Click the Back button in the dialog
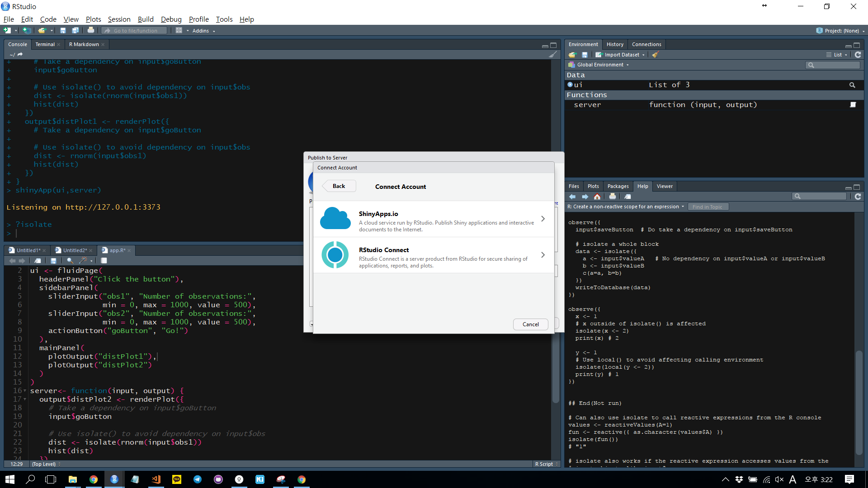Image resolution: width=868 pixels, height=488 pixels. 339,186
